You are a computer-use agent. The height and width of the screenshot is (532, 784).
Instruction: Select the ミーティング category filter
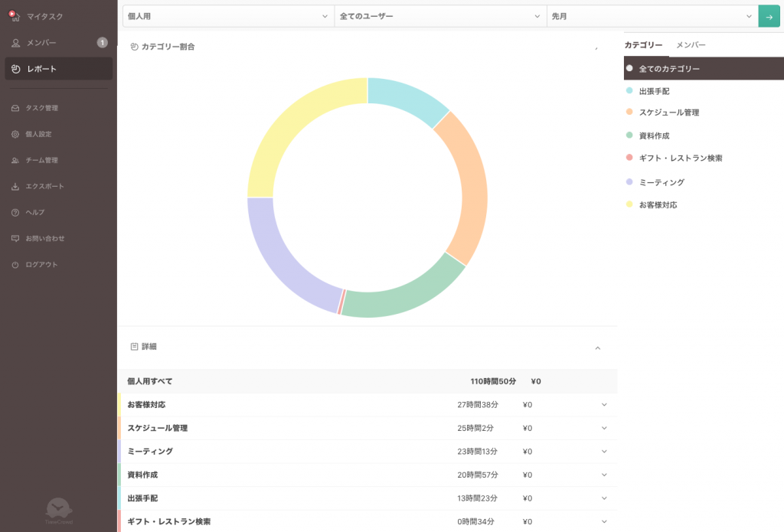pyautogui.click(x=661, y=182)
